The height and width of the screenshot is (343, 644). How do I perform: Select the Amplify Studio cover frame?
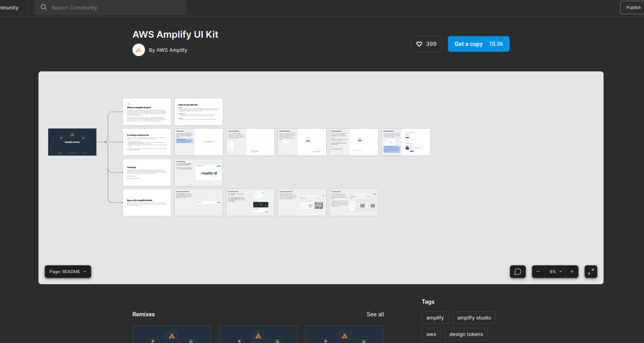[72, 142]
